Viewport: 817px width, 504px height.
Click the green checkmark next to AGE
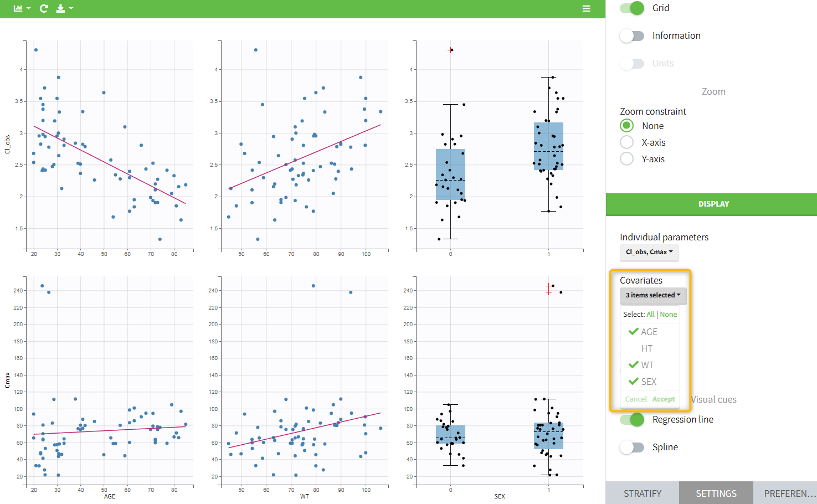(634, 332)
